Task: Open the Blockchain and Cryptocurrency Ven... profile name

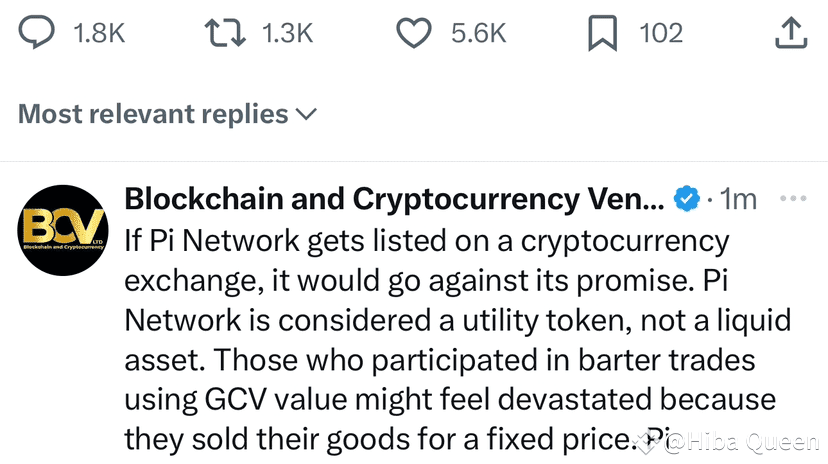Action: (x=392, y=200)
